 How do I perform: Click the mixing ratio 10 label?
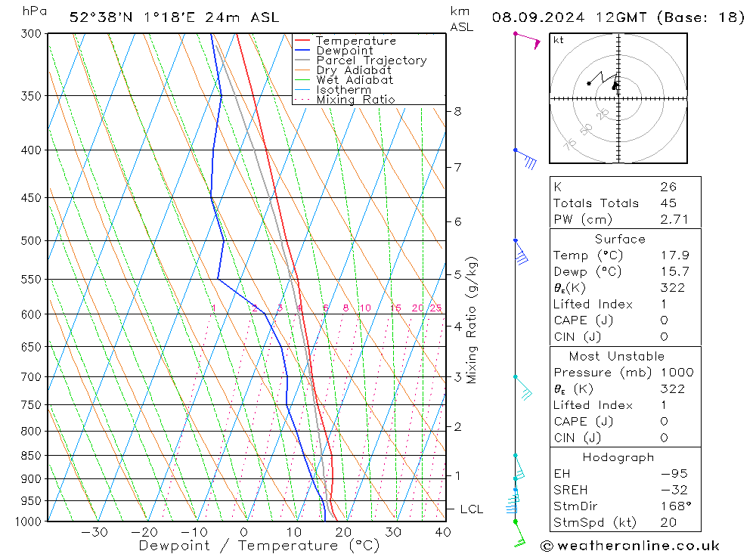(x=365, y=308)
